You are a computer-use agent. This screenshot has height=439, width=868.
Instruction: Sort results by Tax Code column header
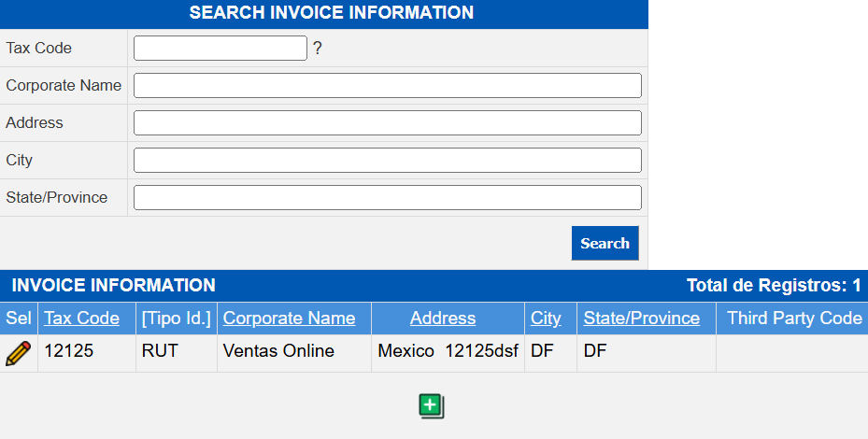[81, 319]
